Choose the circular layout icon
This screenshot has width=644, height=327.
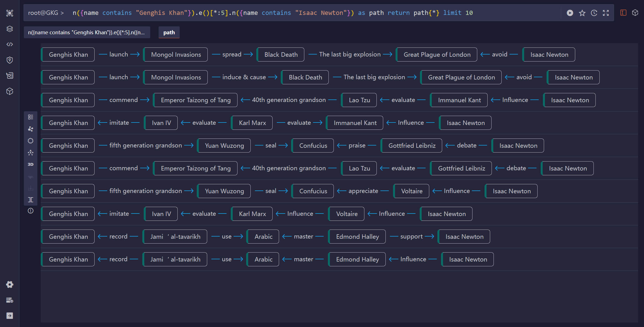tap(31, 141)
